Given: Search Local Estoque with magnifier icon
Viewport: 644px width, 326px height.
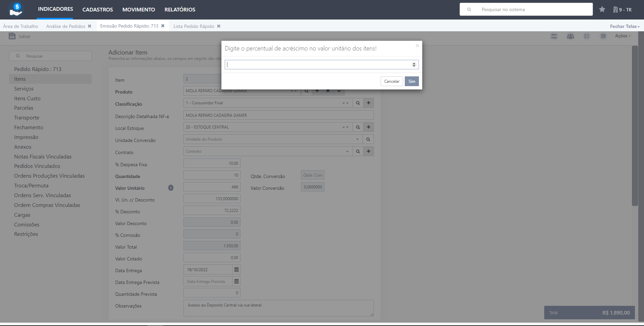Looking at the screenshot, I should pyautogui.click(x=358, y=127).
